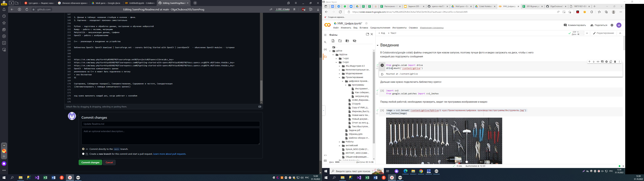Open table of contents sidebar icon
The image size is (644, 181).
325,35
